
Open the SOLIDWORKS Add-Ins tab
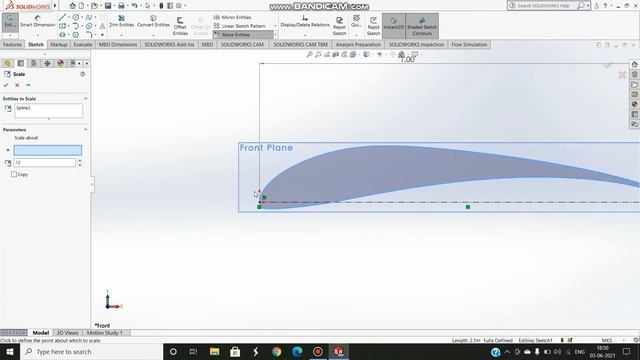[169, 44]
